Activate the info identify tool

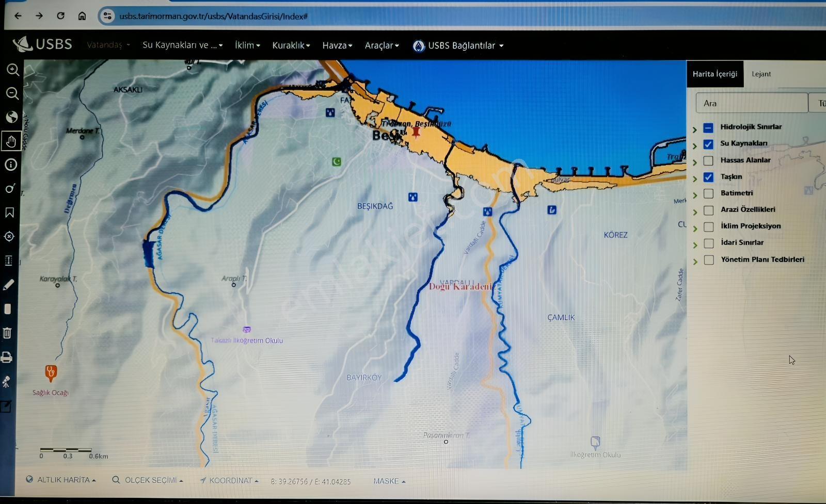pyautogui.click(x=11, y=165)
